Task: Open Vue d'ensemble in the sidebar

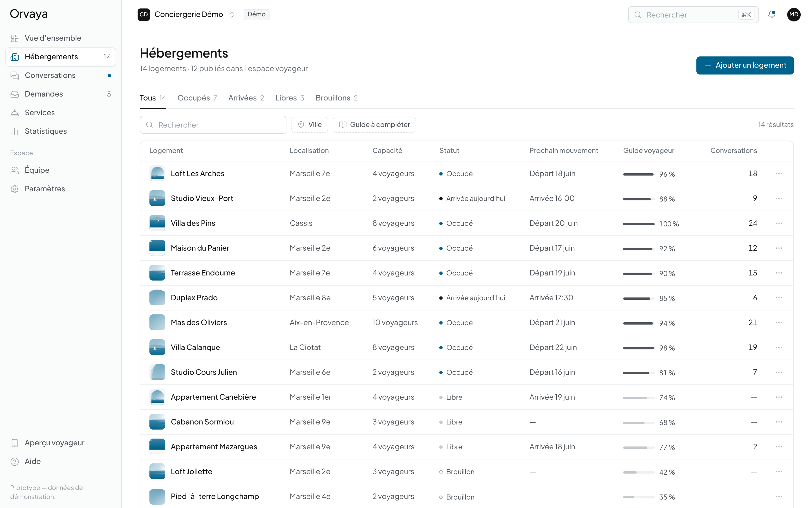Action: tap(60, 38)
